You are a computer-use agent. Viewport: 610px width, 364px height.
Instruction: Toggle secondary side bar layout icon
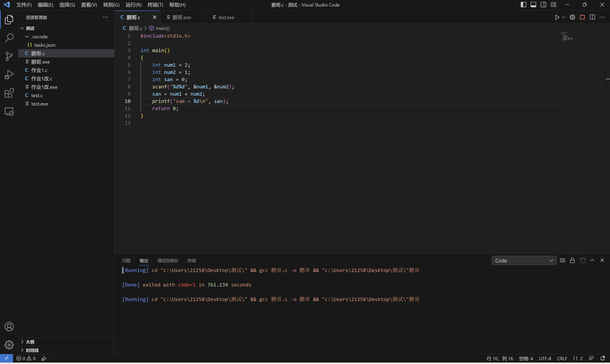click(x=543, y=5)
